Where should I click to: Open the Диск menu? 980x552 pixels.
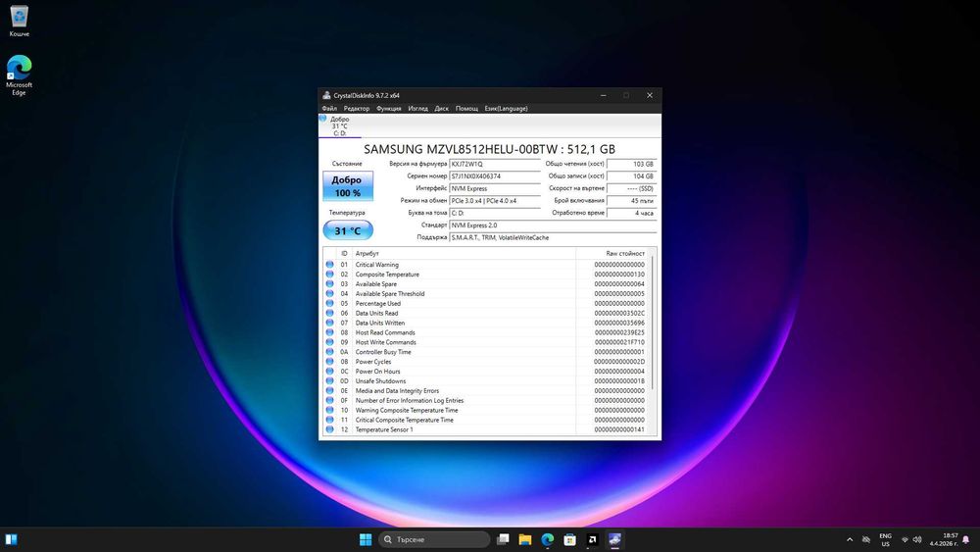click(441, 108)
